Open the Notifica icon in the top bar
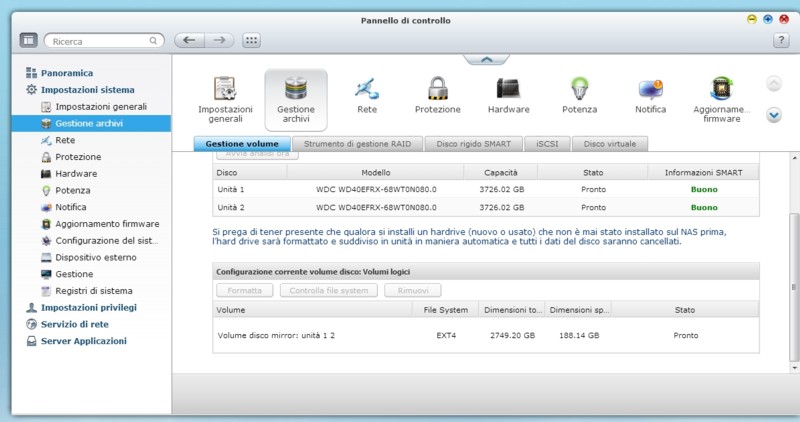 click(650, 92)
